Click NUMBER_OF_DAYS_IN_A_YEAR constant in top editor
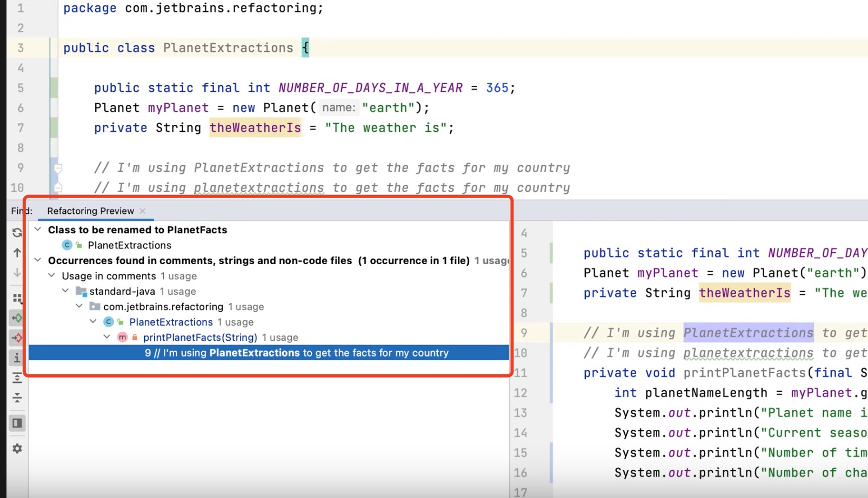 coord(370,88)
